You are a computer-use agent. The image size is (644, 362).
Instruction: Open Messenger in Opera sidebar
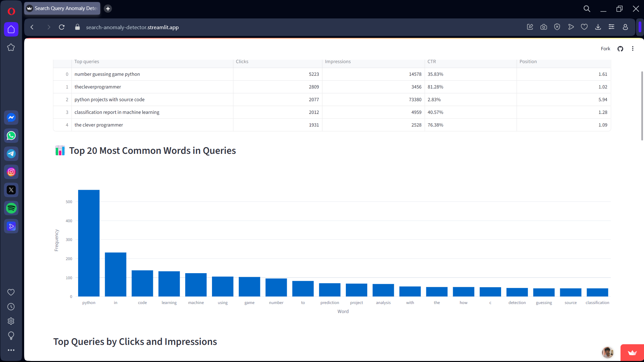(11, 118)
